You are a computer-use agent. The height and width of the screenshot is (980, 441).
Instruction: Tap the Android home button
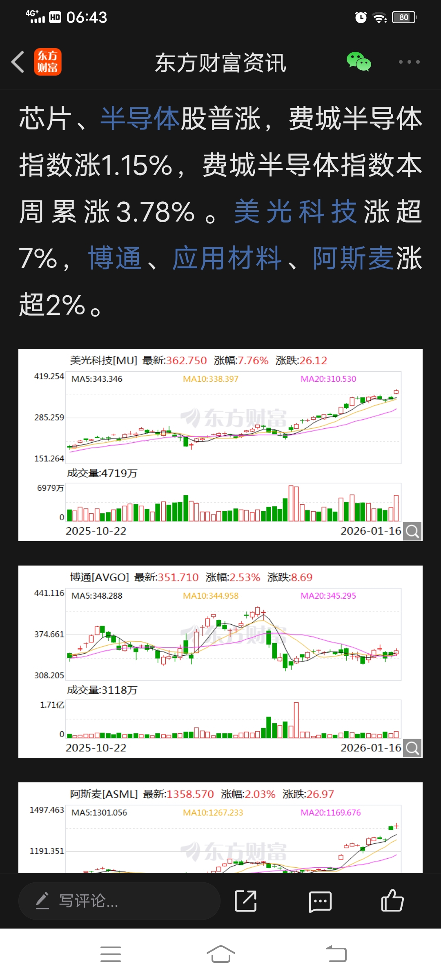pyautogui.click(x=220, y=954)
